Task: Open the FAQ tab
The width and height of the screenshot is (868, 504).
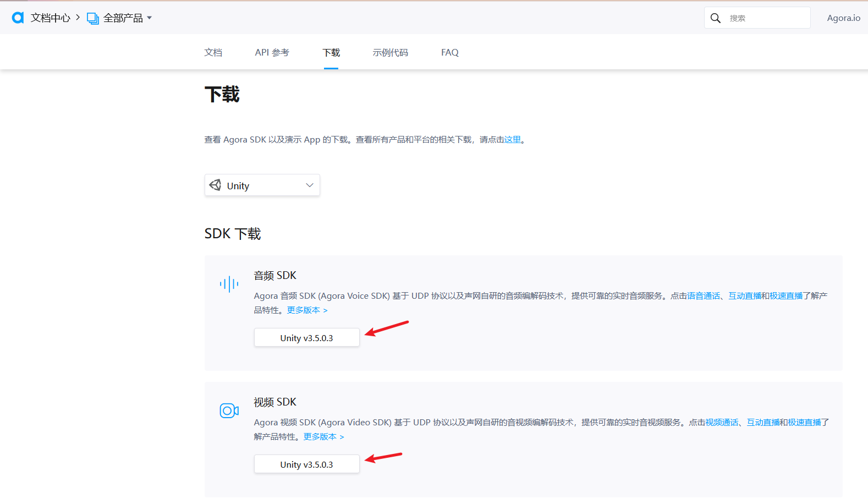Action: point(449,52)
